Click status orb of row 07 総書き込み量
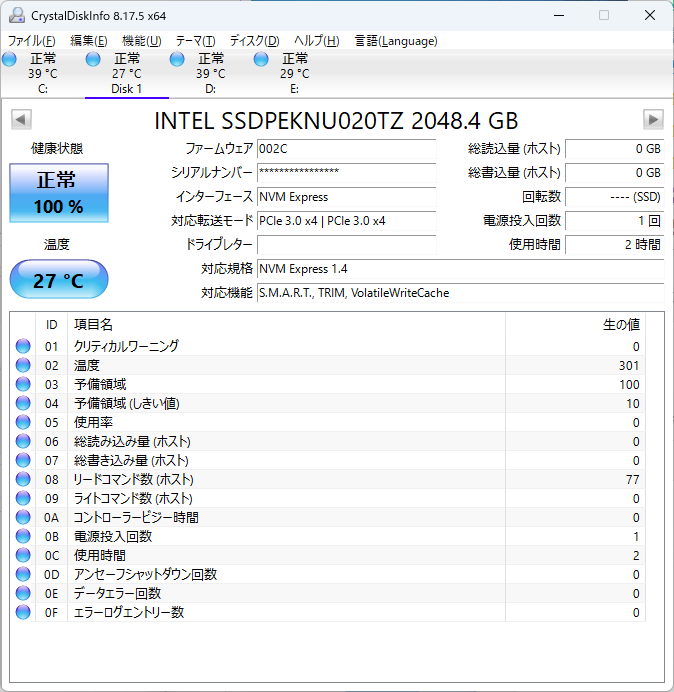Viewport: 674px width, 692px height. pos(23,460)
